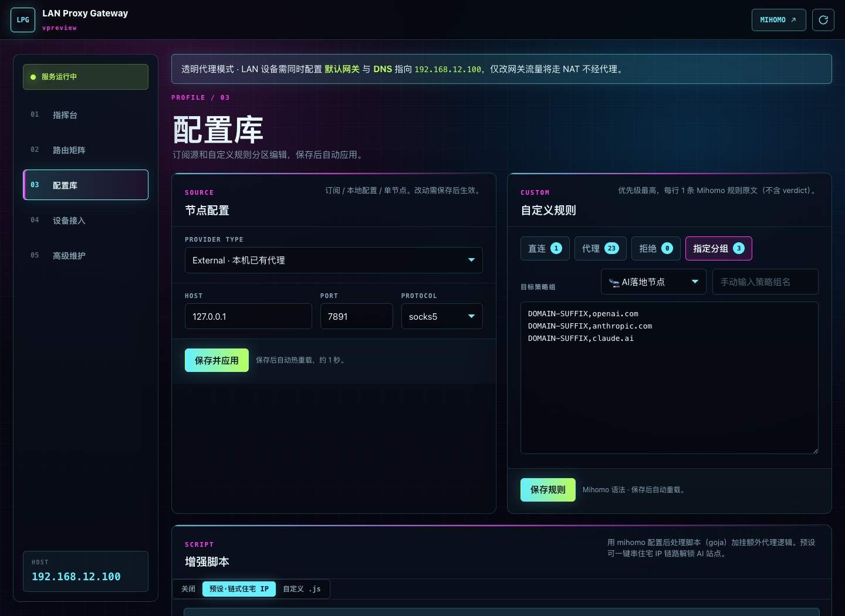Click the 保存并应用 button
This screenshot has height=616, width=845.
coord(217,360)
